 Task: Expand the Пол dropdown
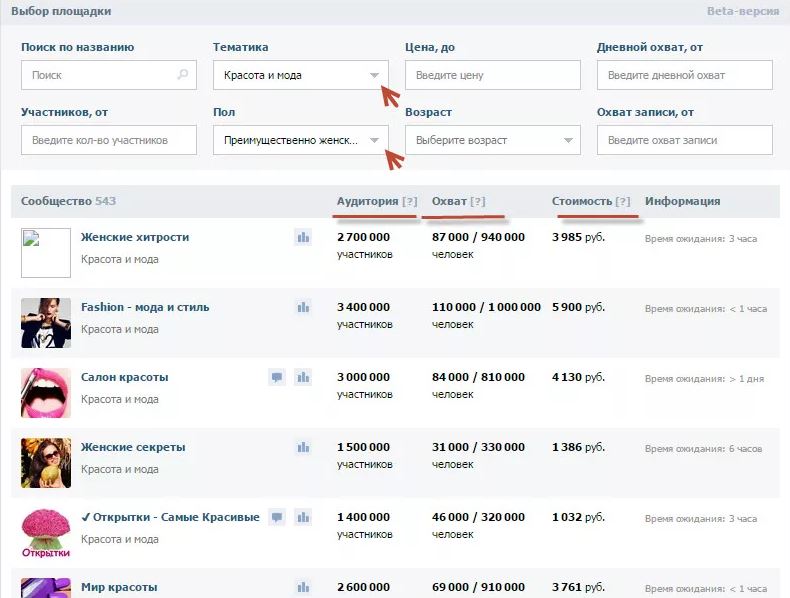point(301,140)
